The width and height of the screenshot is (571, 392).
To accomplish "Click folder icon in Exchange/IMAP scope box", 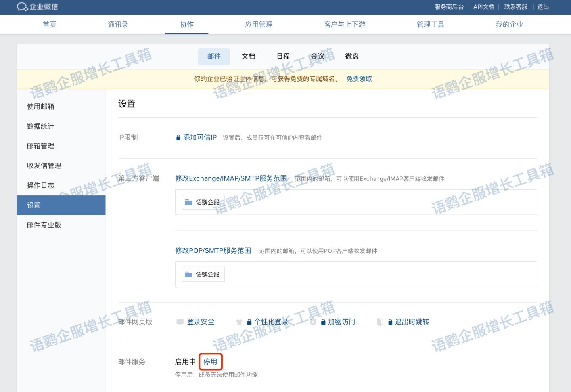I will 189,202.
